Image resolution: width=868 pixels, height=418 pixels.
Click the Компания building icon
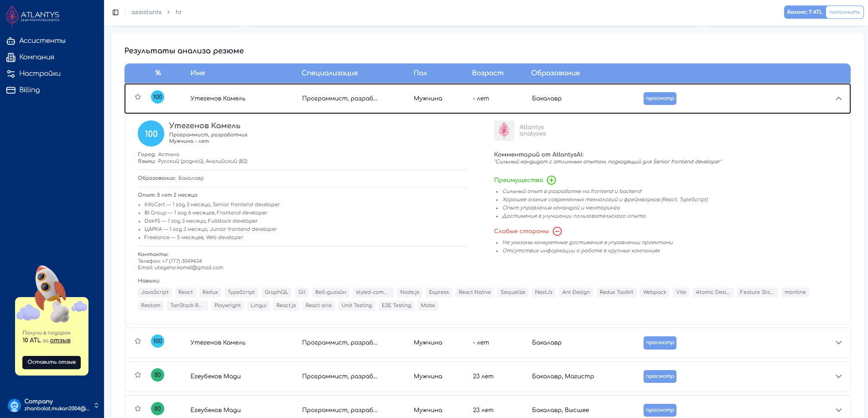[11, 57]
